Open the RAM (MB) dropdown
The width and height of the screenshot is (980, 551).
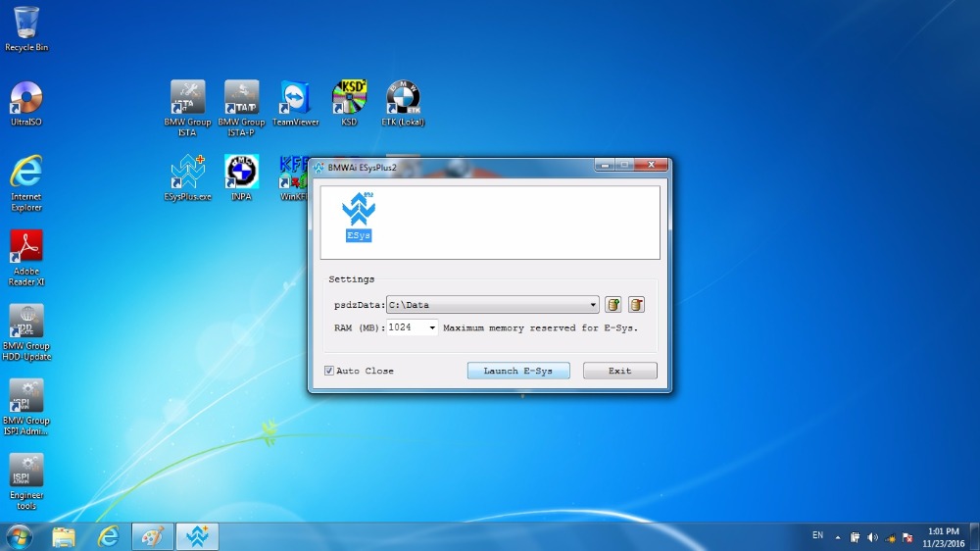pyautogui.click(x=432, y=327)
